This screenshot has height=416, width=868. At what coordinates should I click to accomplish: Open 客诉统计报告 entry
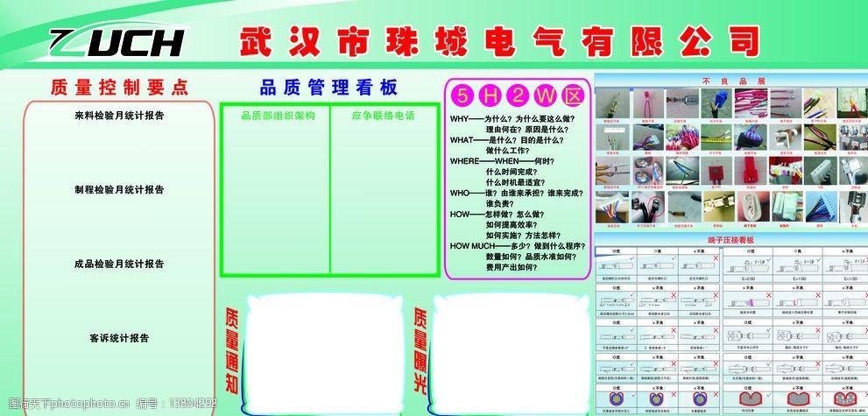pos(120,338)
